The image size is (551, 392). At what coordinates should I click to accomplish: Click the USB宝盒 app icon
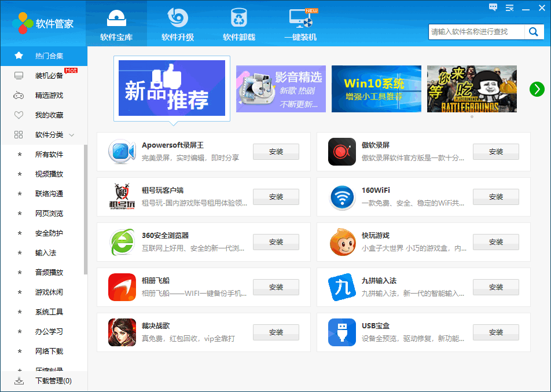342,332
